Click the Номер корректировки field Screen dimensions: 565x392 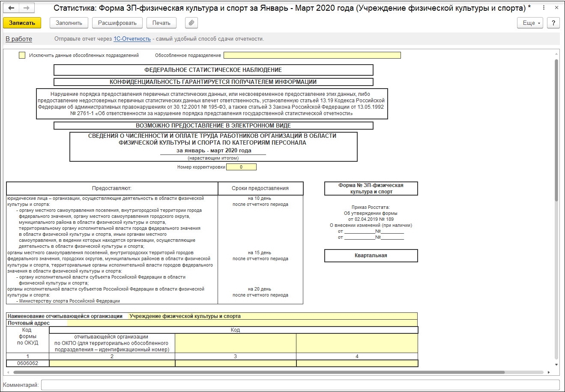point(241,167)
